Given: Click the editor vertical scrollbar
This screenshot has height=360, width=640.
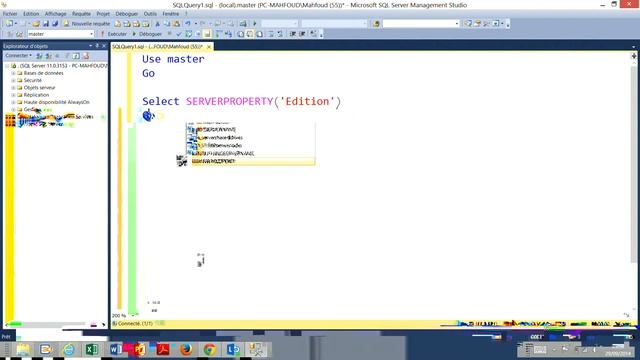Looking at the screenshot, I should tap(633, 163).
